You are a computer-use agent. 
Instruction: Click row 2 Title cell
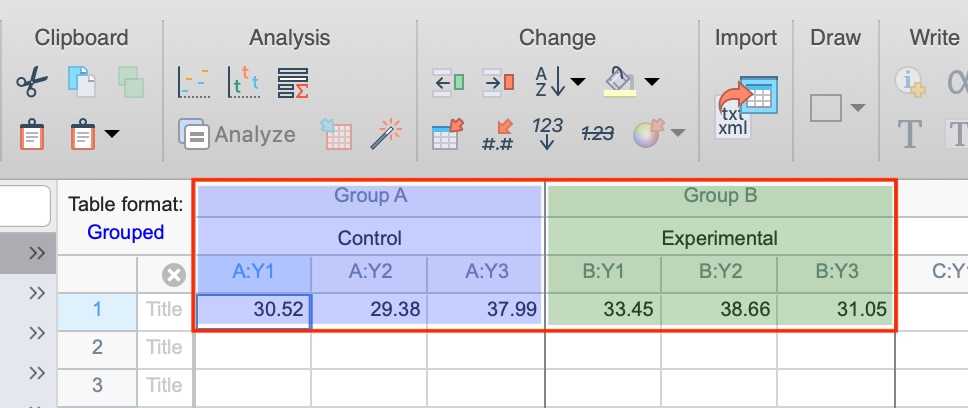point(165,347)
